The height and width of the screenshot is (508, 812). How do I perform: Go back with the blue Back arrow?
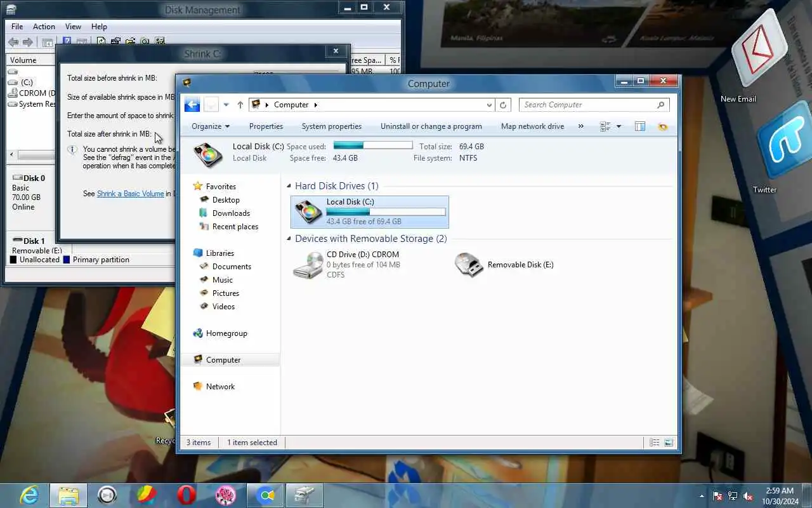(192, 105)
